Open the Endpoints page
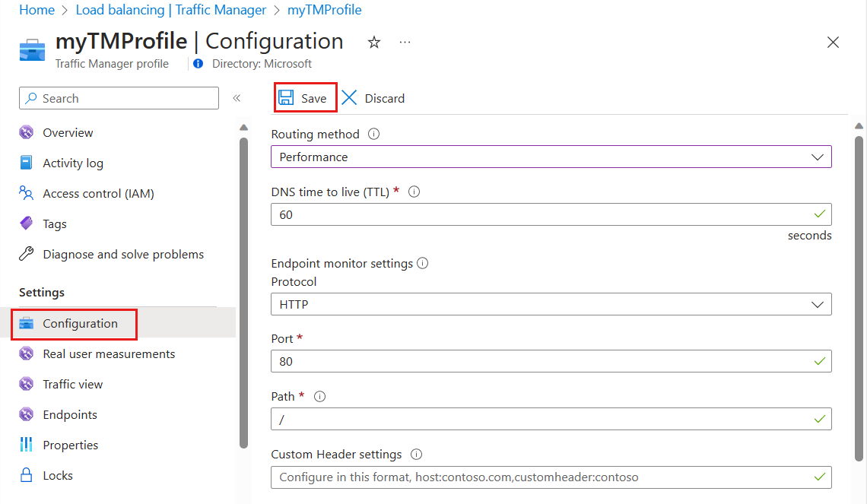This screenshot has height=504, width=867. coord(70,414)
